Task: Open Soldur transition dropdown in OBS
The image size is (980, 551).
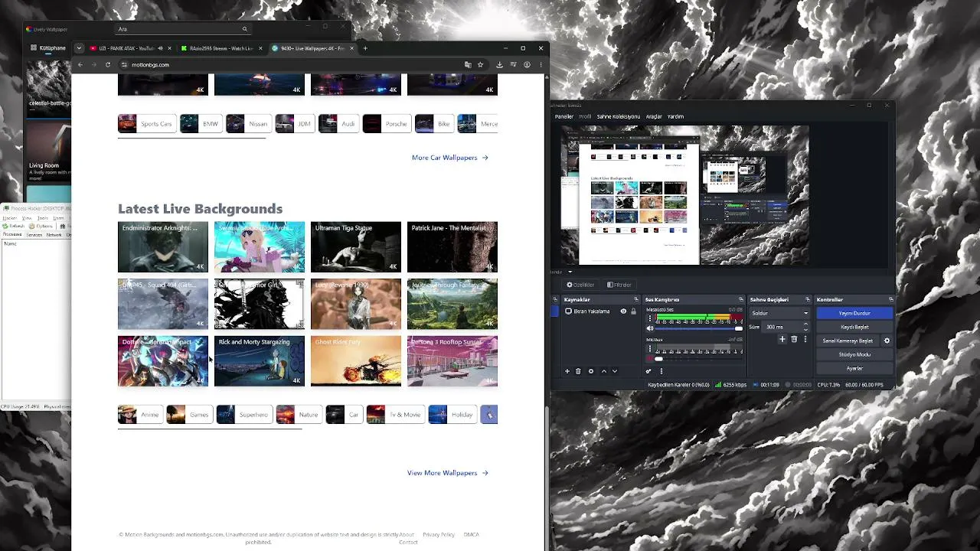Action: [x=779, y=313]
